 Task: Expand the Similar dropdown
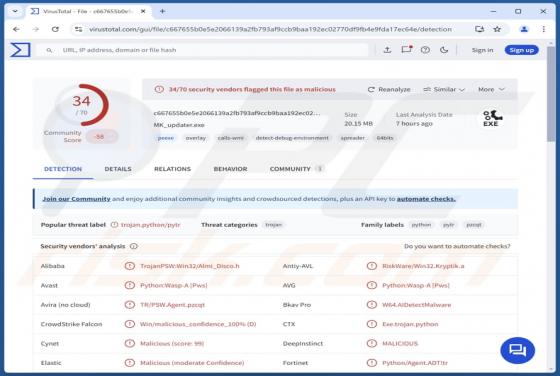tap(444, 89)
